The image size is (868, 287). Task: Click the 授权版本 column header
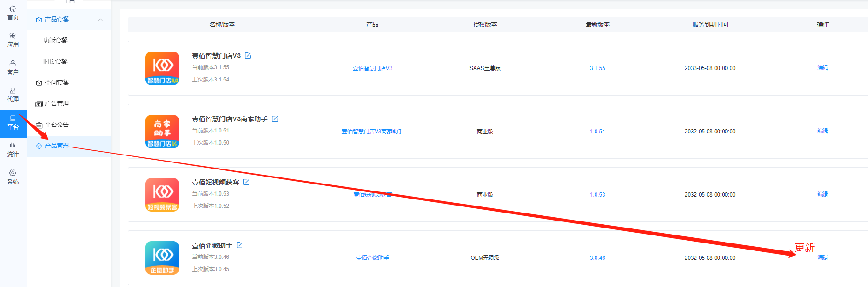click(x=485, y=24)
